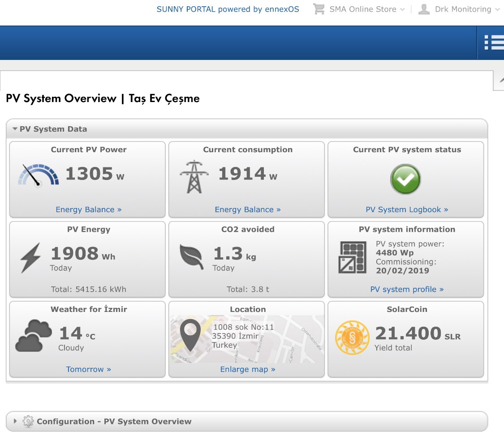Click the location map thumbnail

tap(247, 339)
